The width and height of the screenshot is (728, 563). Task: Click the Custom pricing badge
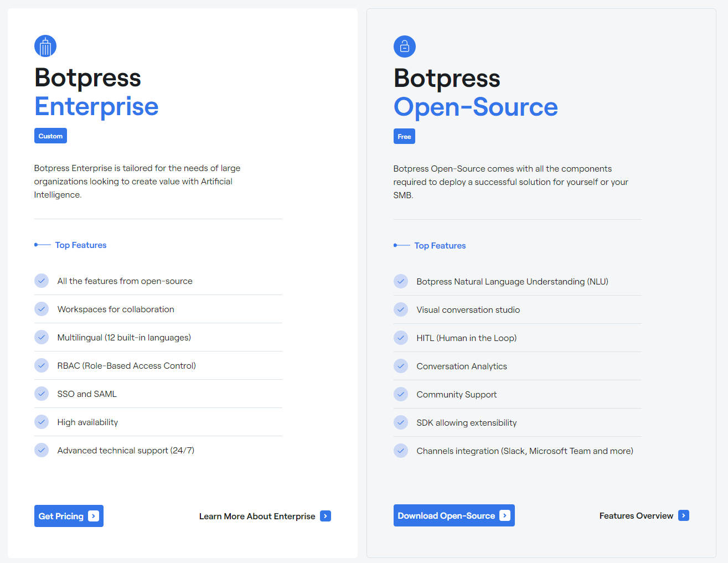(x=50, y=136)
